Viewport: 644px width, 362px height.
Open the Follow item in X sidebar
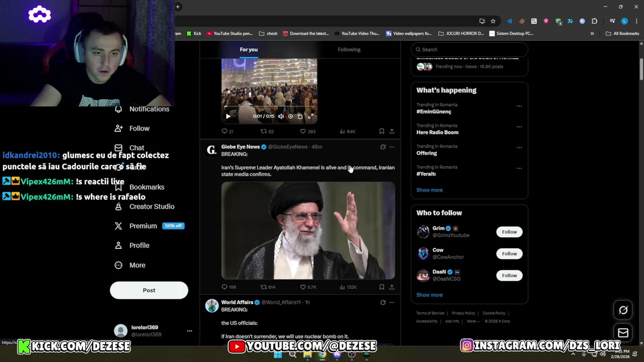pos(132,128)
